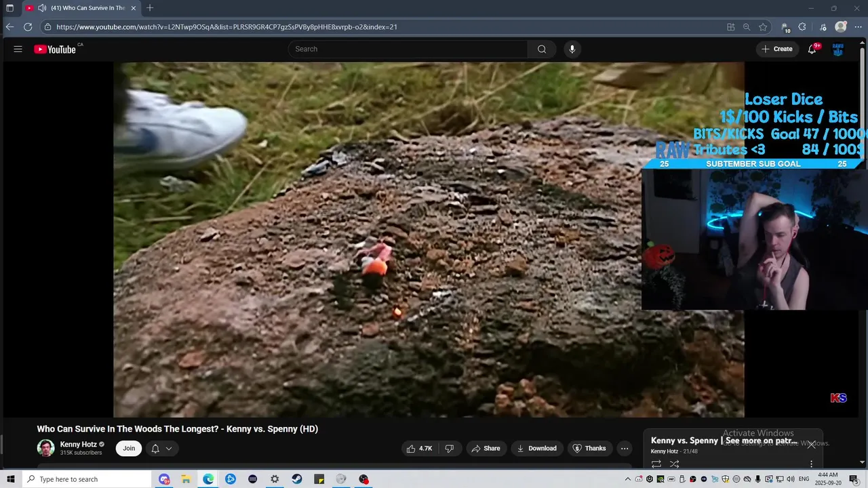The image size is (868, 488).
Task: Open the zoom indicator in address bar
Action: click(747, 27)
